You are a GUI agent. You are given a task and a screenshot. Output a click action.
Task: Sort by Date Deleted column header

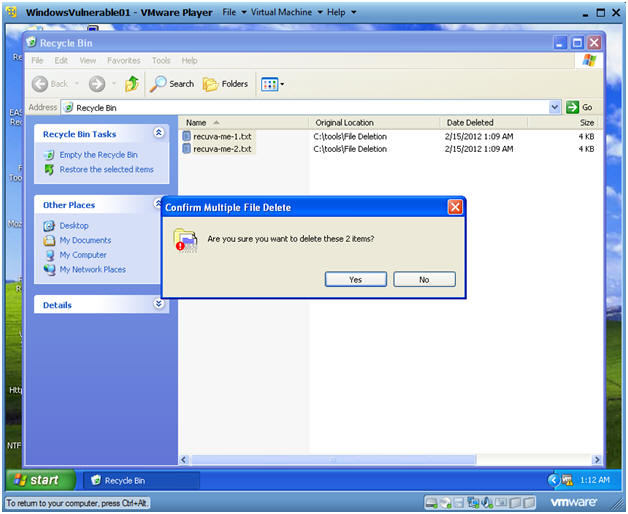pos(484,123)
